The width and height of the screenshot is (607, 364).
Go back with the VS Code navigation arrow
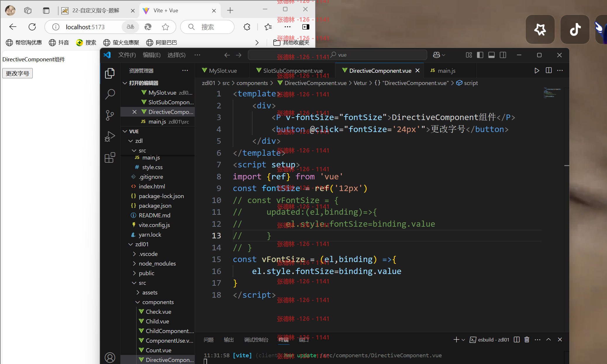click(x=227, y=55)
